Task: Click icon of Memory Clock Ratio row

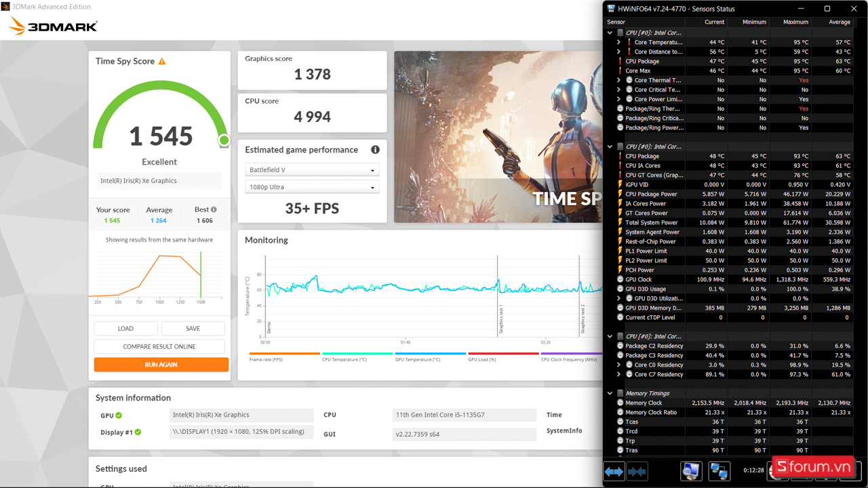Action: [620, 412]
